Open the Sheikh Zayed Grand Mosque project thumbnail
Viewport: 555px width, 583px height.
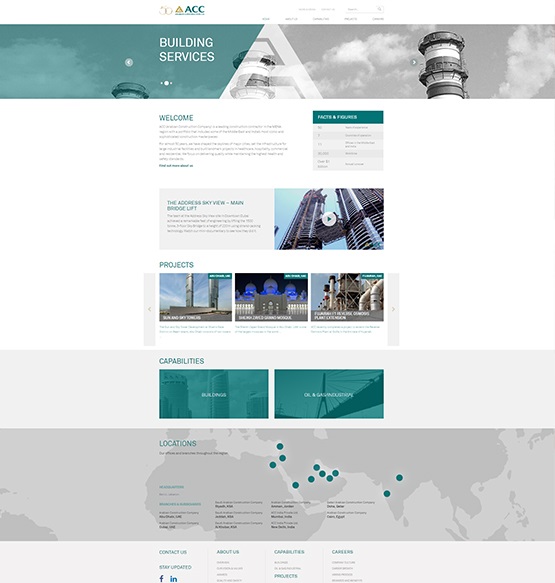tap(271, 297)
